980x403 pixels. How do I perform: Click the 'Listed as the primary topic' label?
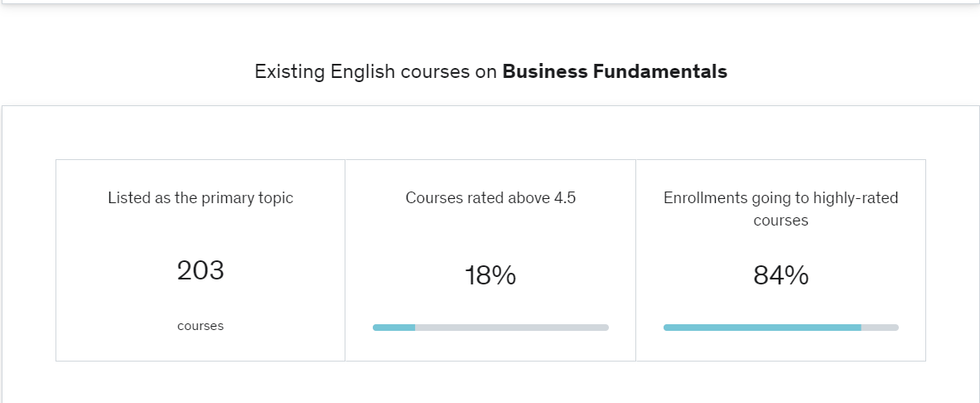pyautogui.click(x=200, y=197)
